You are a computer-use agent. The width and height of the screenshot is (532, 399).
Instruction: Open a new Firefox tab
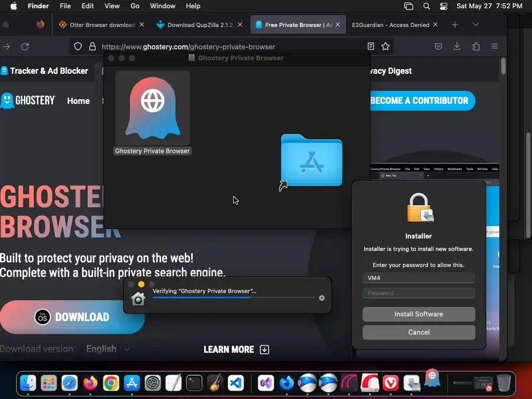coord(455,25)
